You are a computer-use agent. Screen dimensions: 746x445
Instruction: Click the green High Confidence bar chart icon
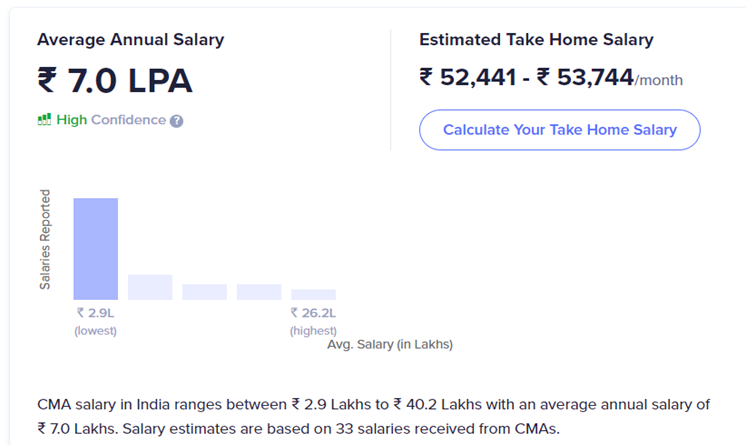(x=44, y=120)
